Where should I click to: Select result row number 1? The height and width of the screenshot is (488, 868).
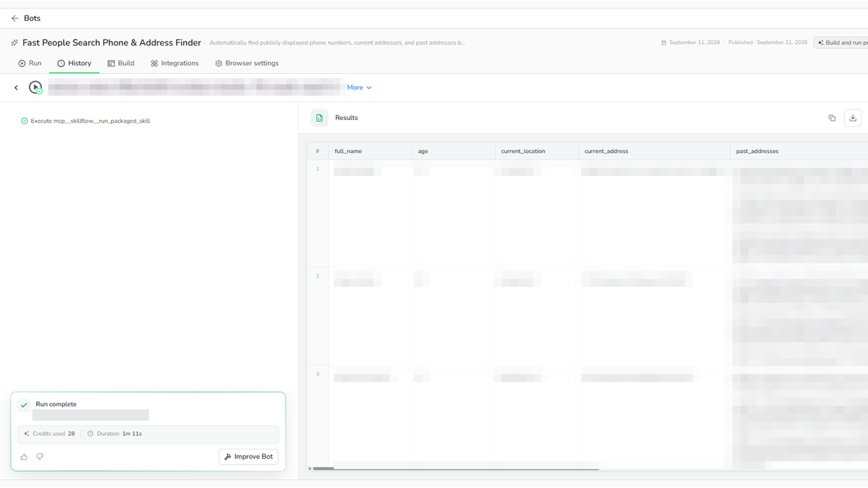coord(317,169)
